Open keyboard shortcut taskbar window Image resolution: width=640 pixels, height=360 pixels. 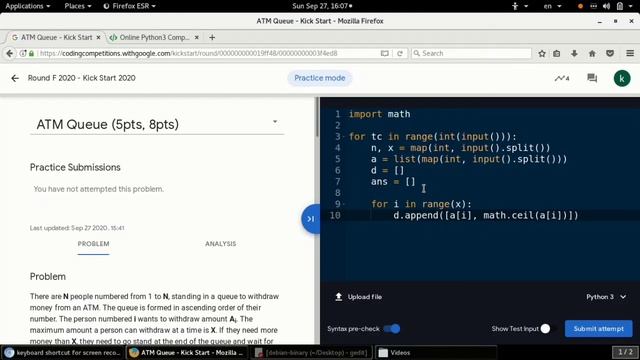(62, 353)
